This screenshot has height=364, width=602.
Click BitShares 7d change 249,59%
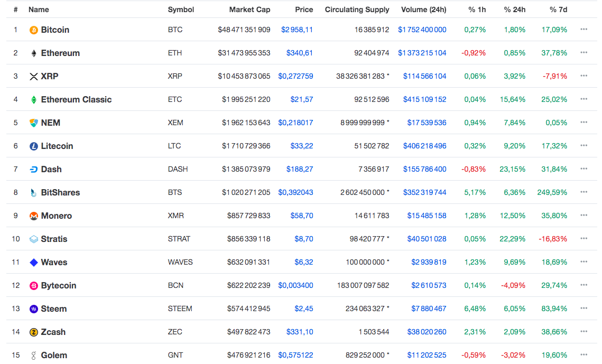[552, 192]
